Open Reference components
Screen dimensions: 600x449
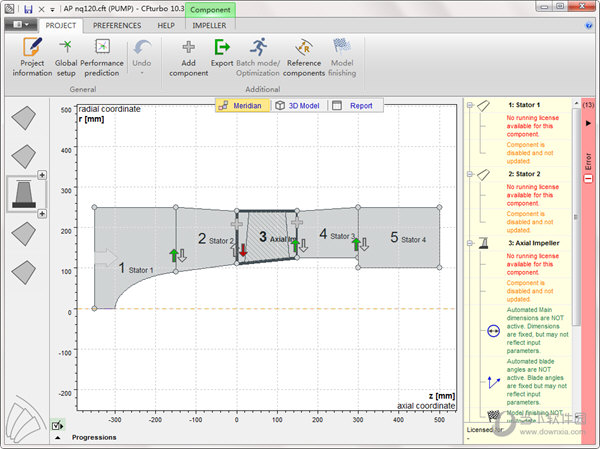304,57
